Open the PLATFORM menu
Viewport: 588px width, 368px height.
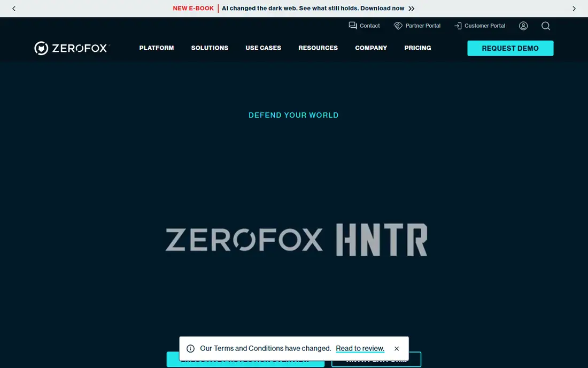(157, 48)
